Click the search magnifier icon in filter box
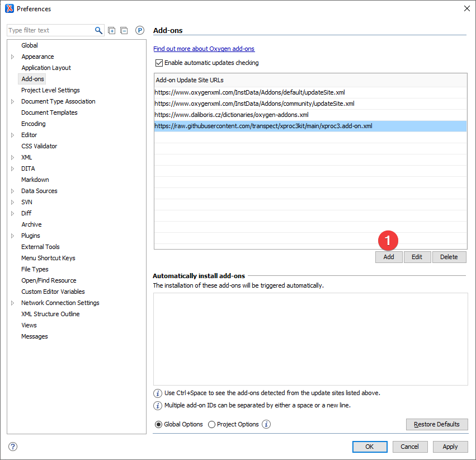Screen dimensions: 476x460 98,30
